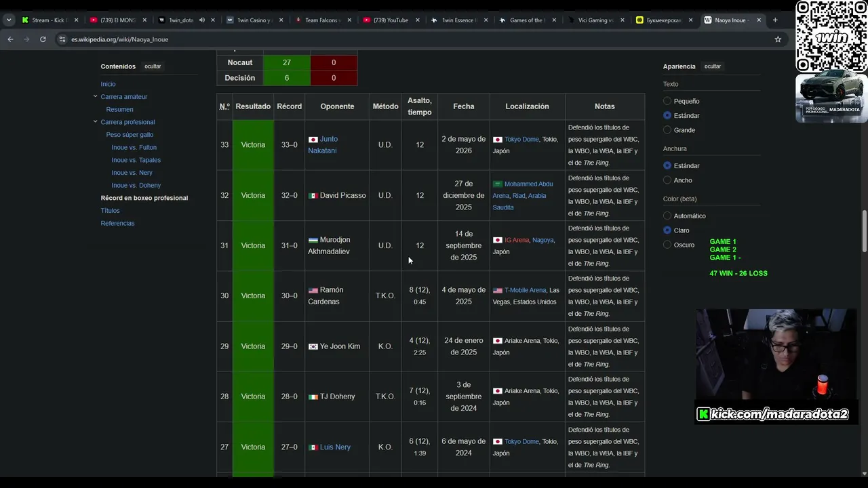The height and width of the screenshot is (488, 868).
Task: Select Automático color mode
Action: pyautogui.click(x=667, y=216)
